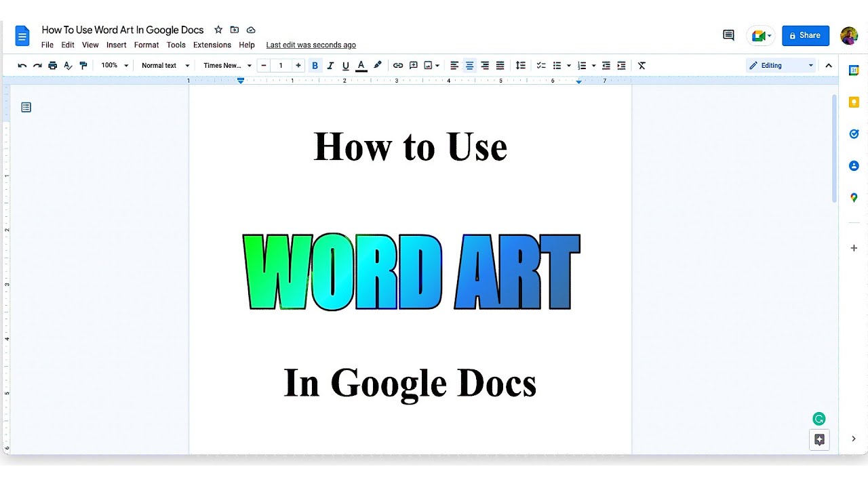The width and height of the screenshot is (868, 488).
Task: Click the Spelling and grammar check icon
Action: (68, 65)
